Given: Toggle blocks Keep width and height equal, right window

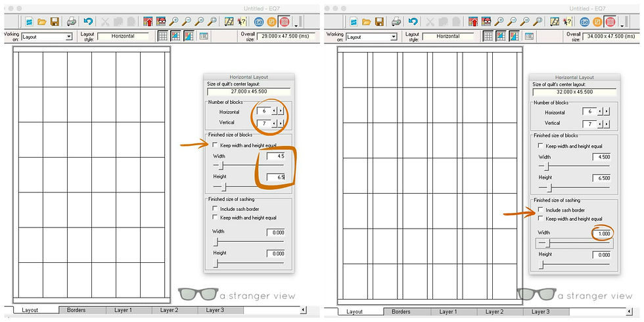Looking at the screenshot, I should coord(540,146).
